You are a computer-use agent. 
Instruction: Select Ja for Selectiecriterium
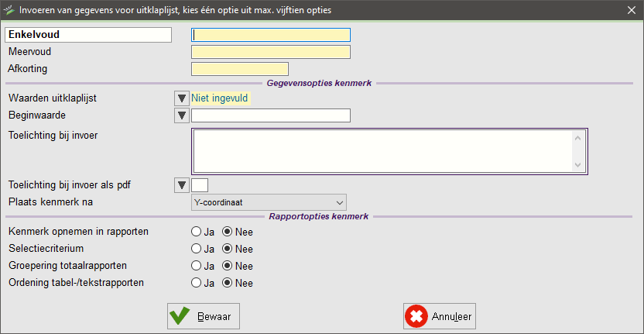click(196, 249)
